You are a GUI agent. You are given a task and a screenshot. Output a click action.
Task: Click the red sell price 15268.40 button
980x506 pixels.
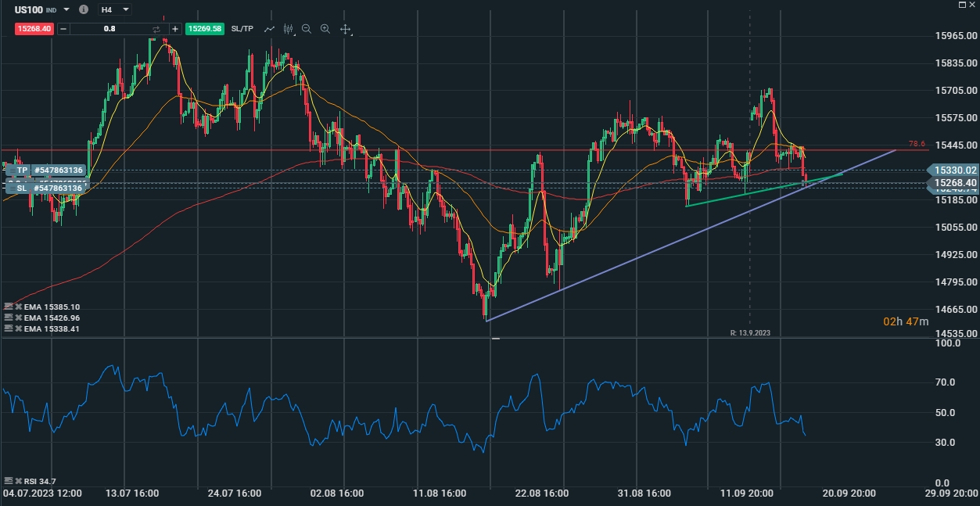[x=33, y=29]
